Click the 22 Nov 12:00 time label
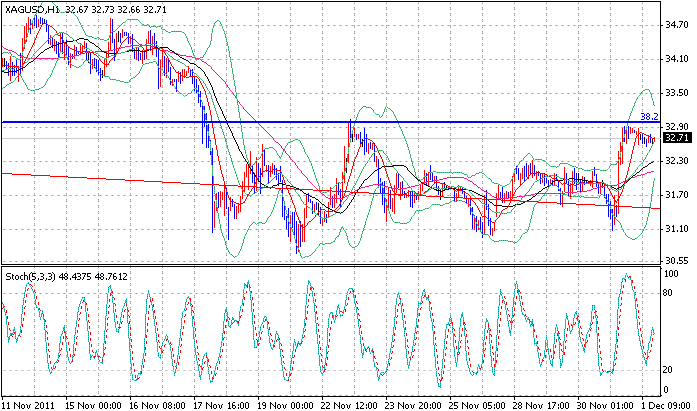This screenshot has width=697, height=411. pos(349,406)
